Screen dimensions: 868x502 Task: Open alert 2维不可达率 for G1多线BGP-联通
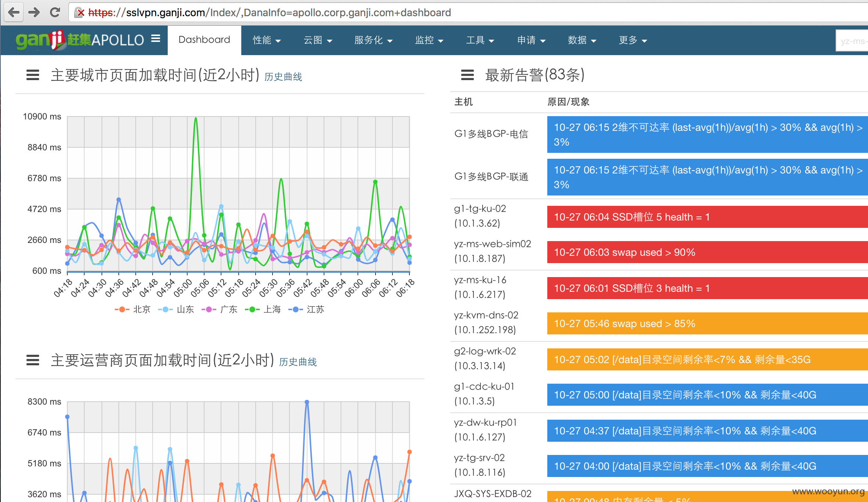tap(708, 177)
